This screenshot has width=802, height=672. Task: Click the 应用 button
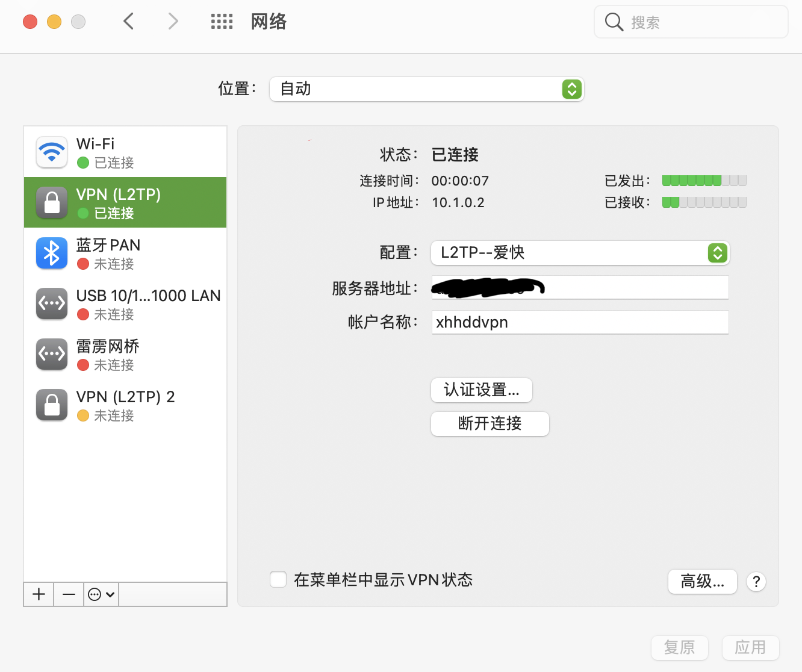[x=751, y=648]
